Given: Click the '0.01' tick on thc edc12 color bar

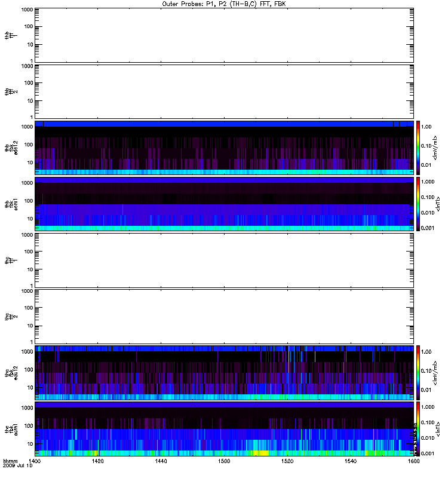Looking at the screenshot, I should coord(426,390).
